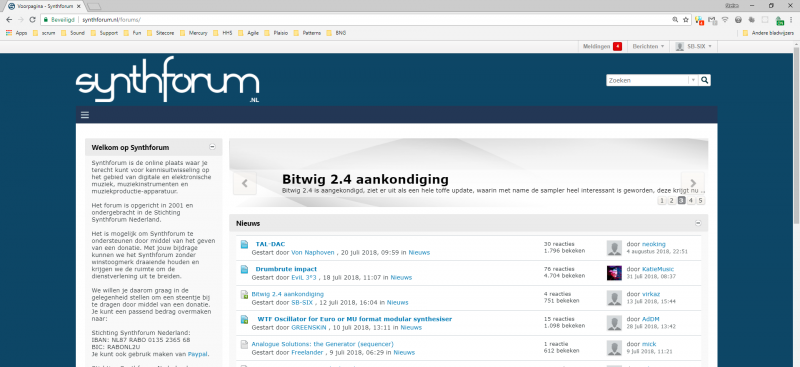Image resolution: width=800 pixels, height=367 pixels.
Task: Open the Sitecore bookmark folder
Action: click(x=160, y=33)
